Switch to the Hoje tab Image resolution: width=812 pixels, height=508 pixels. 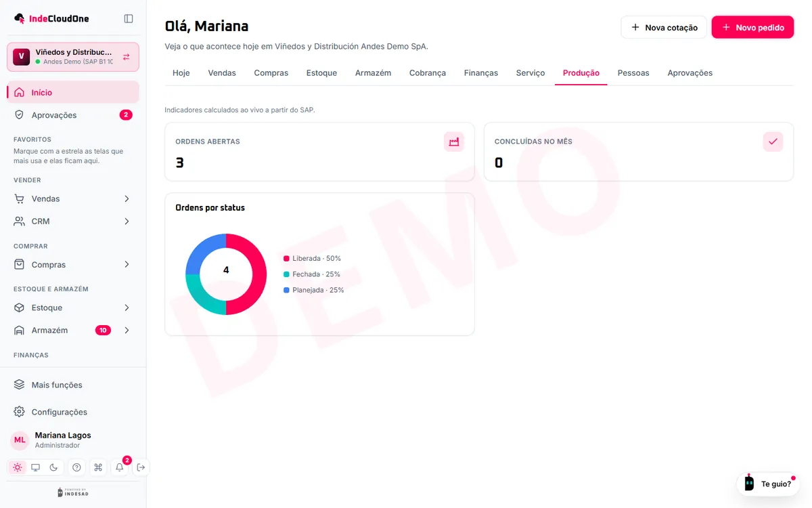click(x=181, y=72)
